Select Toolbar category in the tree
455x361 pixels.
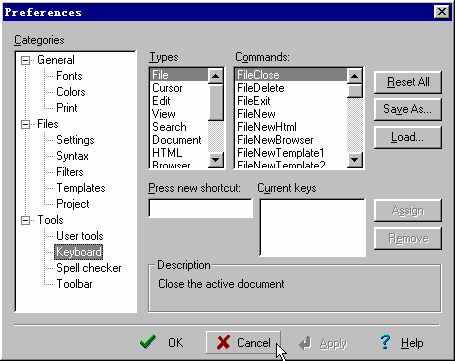[74, 284]
